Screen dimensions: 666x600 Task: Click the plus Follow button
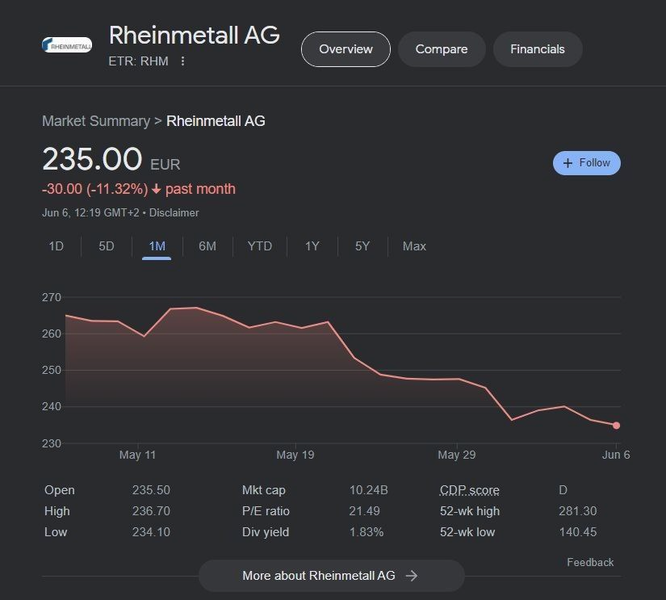(587, 163)
